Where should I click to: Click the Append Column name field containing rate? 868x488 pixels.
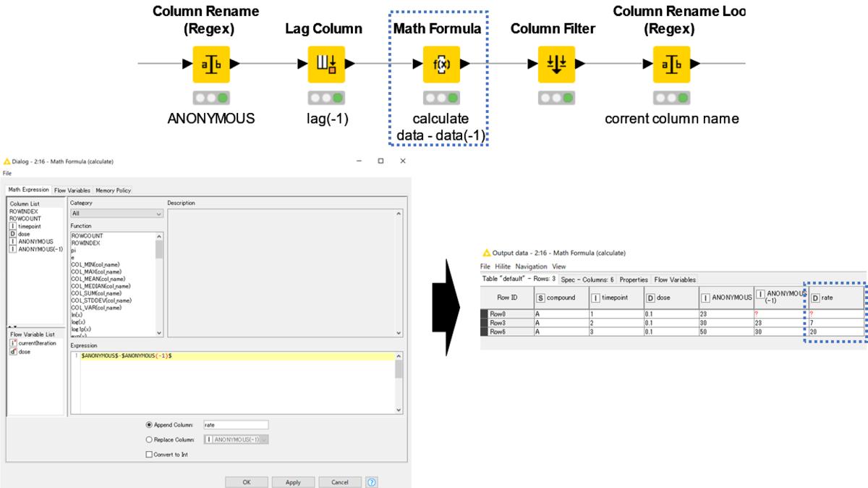236,425
